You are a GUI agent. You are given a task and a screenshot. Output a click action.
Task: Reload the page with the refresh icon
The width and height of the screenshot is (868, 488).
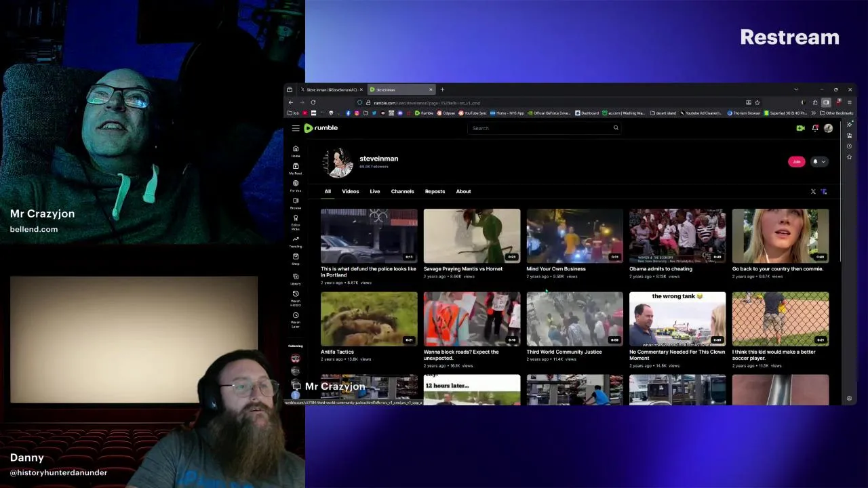tap(313, 102)
